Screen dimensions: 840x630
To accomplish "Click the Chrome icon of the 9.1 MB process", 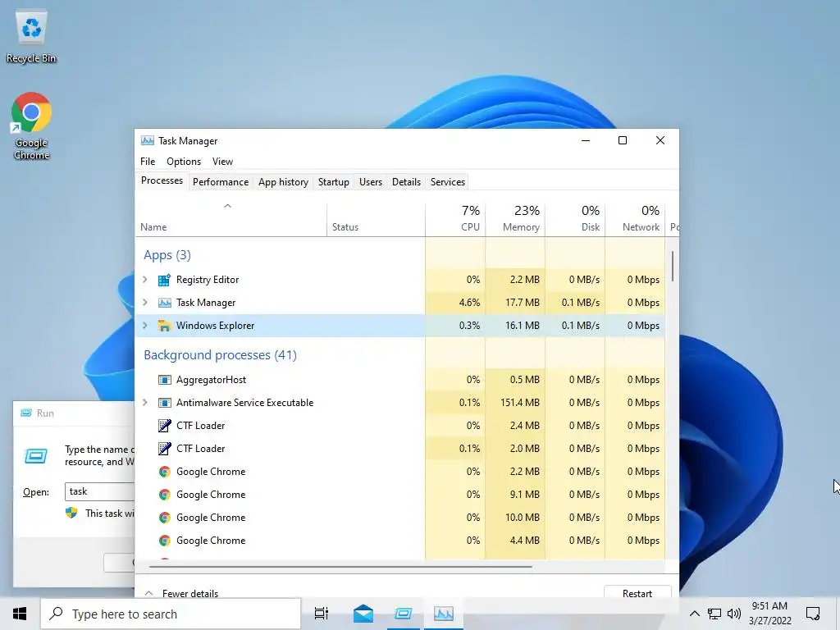I will click(164, 495).
